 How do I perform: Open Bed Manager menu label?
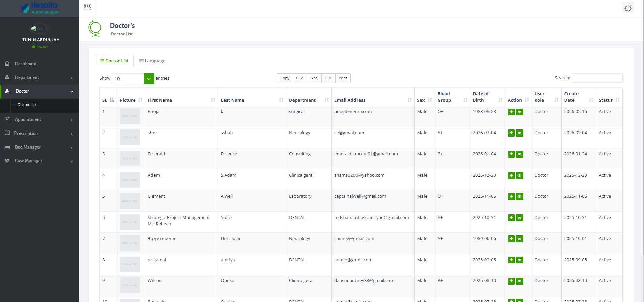[28, 147]
